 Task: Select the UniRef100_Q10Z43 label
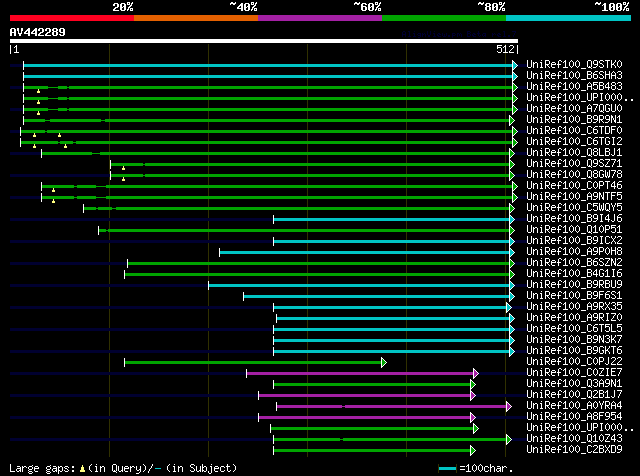(574, 439)
